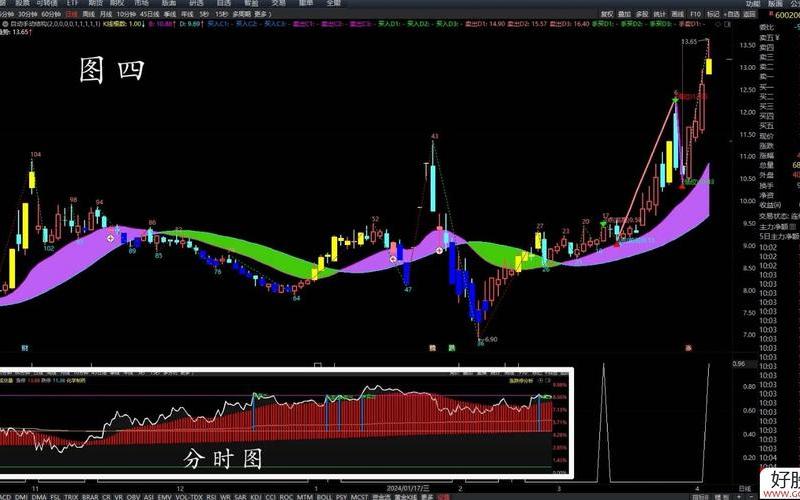The width and height of the screenshot is (800, 500).
Task: Switch to the 5秒 period
Action: point(203,15)
